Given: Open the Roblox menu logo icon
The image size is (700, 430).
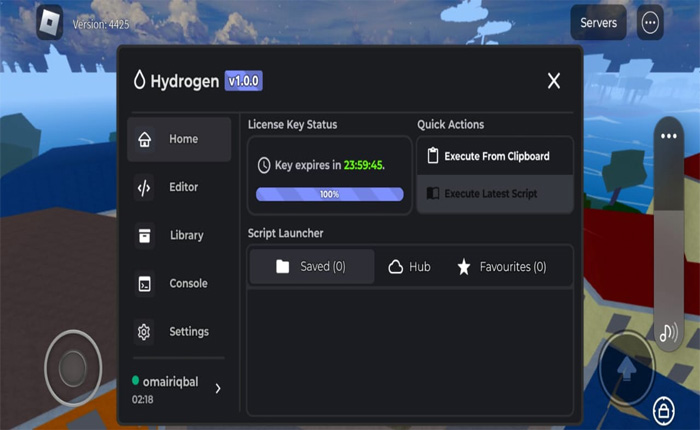Looking at the screenshot, I should [x=49, y=22].
